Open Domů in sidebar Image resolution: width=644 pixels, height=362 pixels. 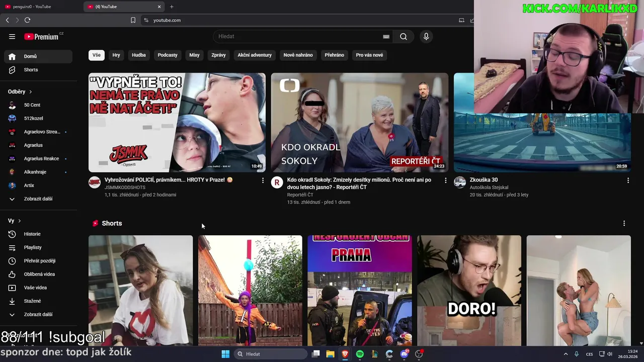coord(38,56)
